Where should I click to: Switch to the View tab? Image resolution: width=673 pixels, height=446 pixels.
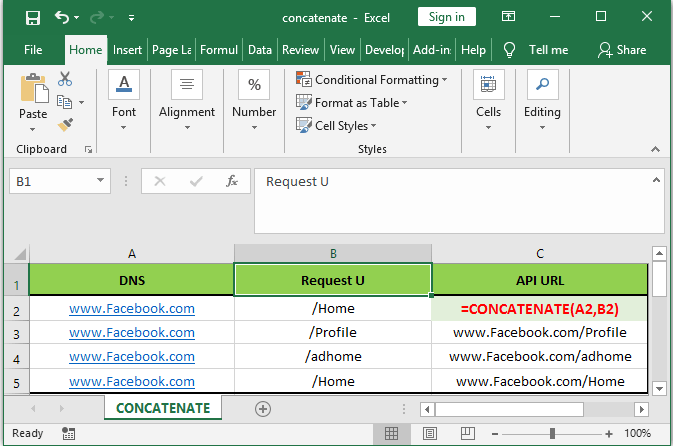342,50
